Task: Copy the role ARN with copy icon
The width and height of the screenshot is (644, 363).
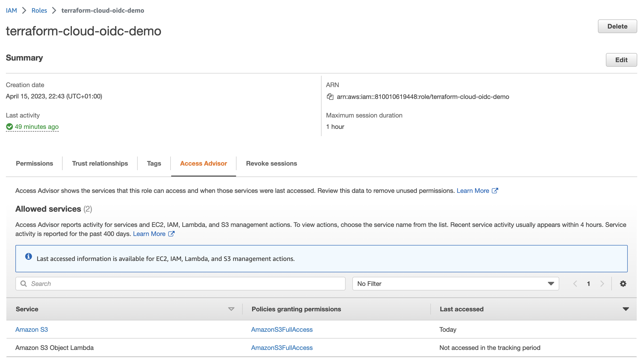Action: tap(330, 97)
